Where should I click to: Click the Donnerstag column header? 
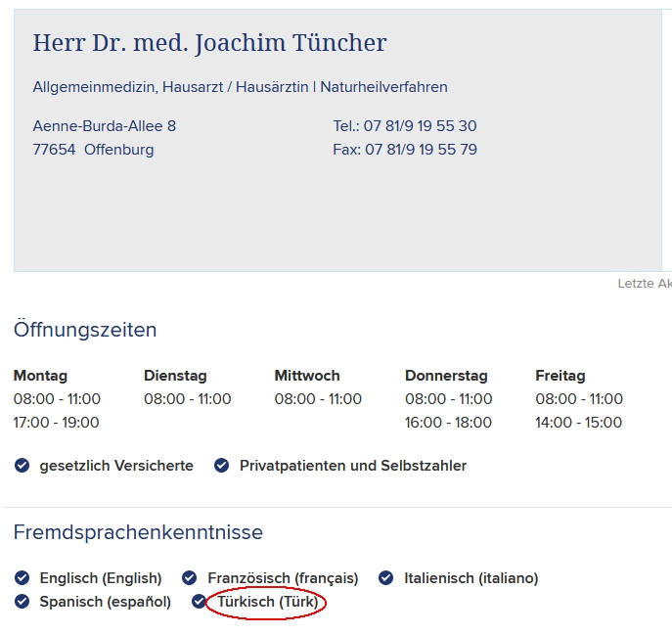(x=447, y=376)
